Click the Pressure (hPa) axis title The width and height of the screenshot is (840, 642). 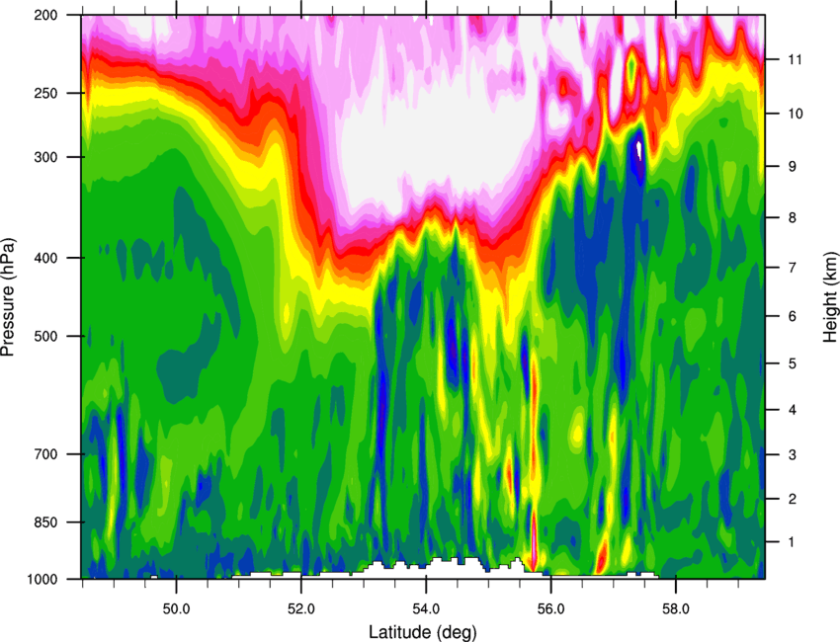point(9,297)
